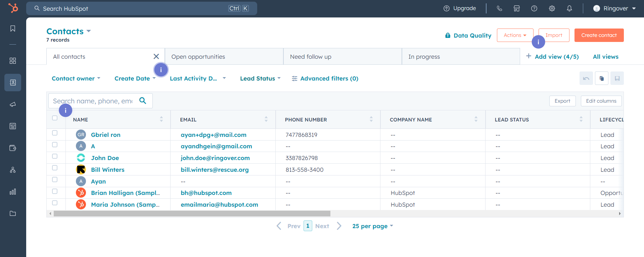Open the workspaces grid icon in sidebar

tap(13, 61)
